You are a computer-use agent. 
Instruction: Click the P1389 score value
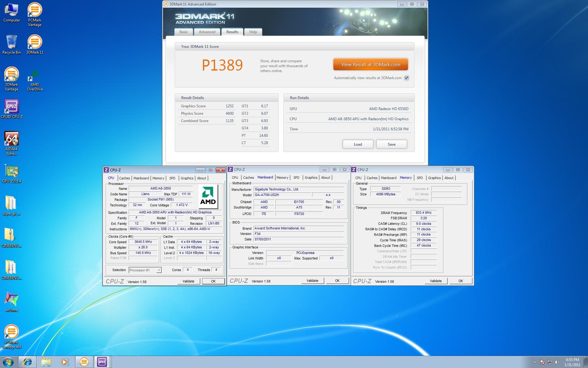(222, 65)
